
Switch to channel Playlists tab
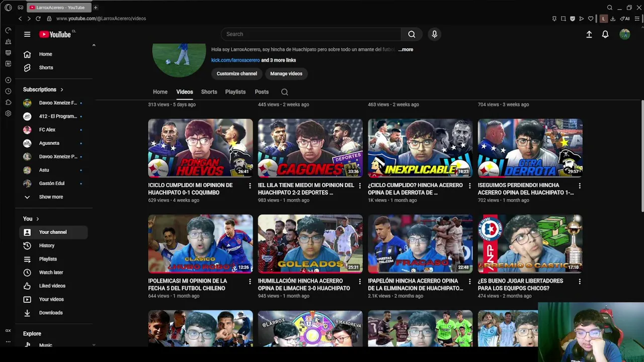click(x=235, y=92)
